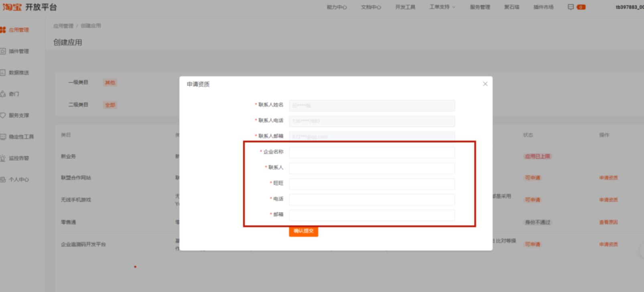The width and height of the screenshot is (644, 292).
Task: Click the 服务支撑 heart icon
Action: tap(3, 116)
